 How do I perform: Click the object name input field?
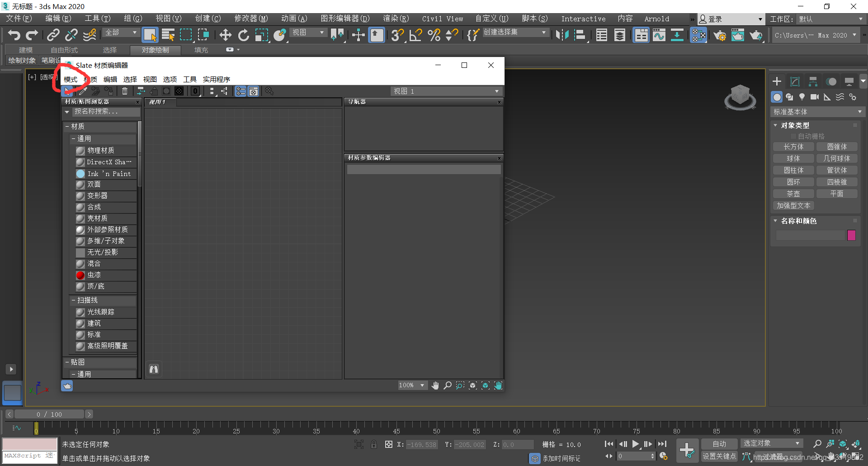pyautogui.click(x=810, y=235)
